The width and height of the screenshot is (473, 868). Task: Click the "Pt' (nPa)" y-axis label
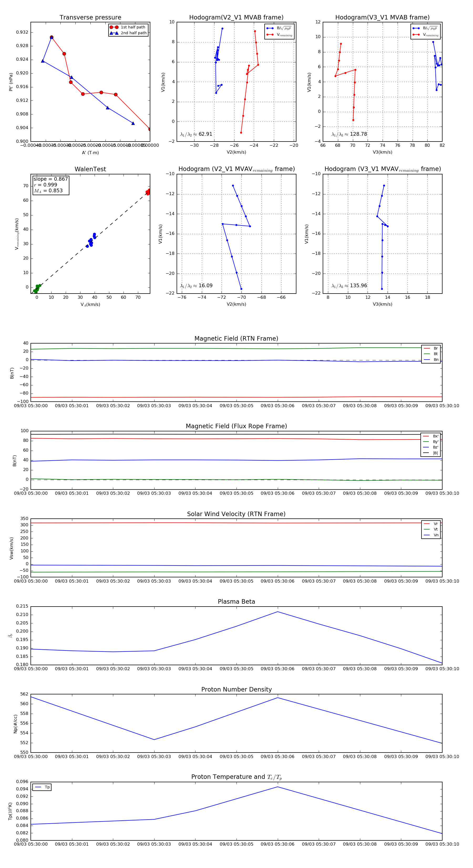click(x=11, y=82)
